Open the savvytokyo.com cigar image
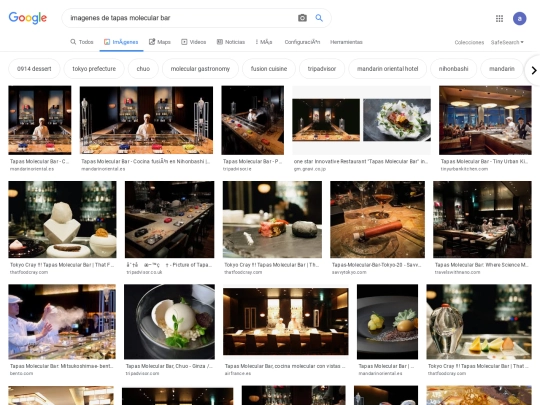The width and height of the screenshot is (540, 405). click(x=377, y=219)
